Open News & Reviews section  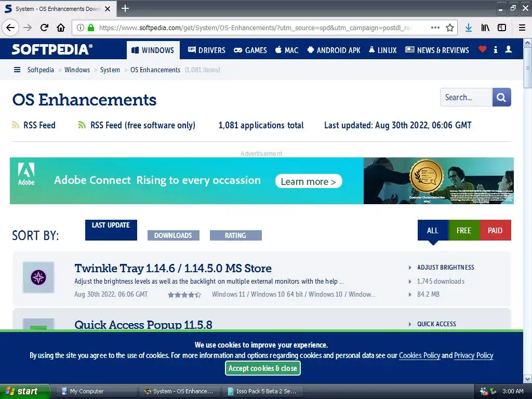[x=437, y=50]
